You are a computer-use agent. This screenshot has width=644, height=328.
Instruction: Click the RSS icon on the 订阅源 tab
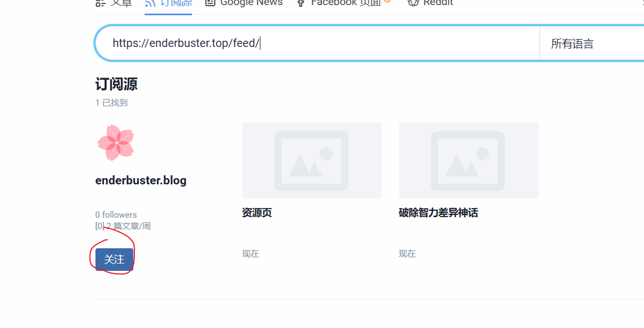(x=150, y=3)
